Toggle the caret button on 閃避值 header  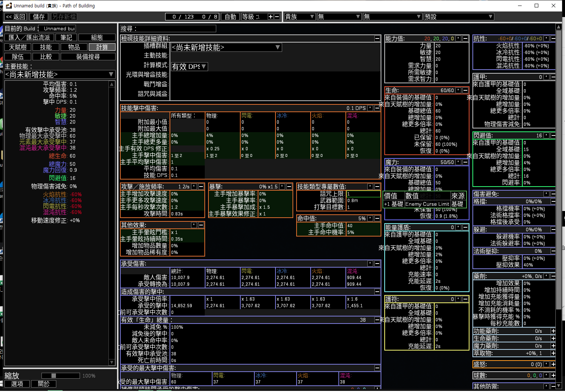click(546, 135)
